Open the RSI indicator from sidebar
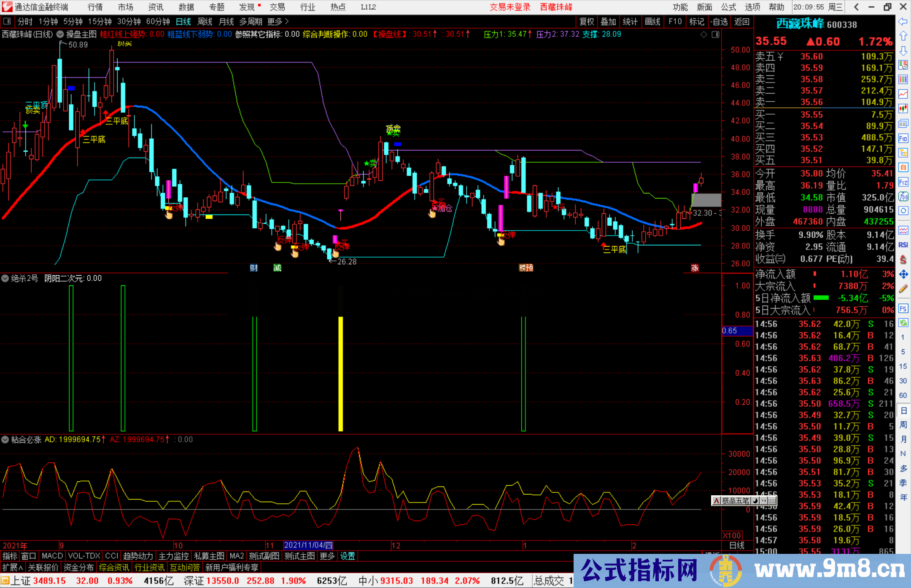Viewport: 911px width, 588px height. 903,245
